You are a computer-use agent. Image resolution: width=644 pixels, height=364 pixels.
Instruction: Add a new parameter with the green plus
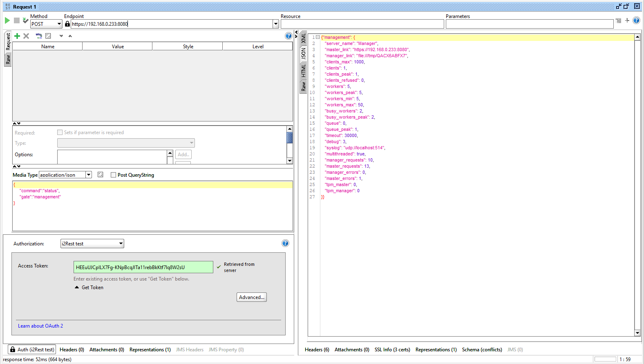17,36
